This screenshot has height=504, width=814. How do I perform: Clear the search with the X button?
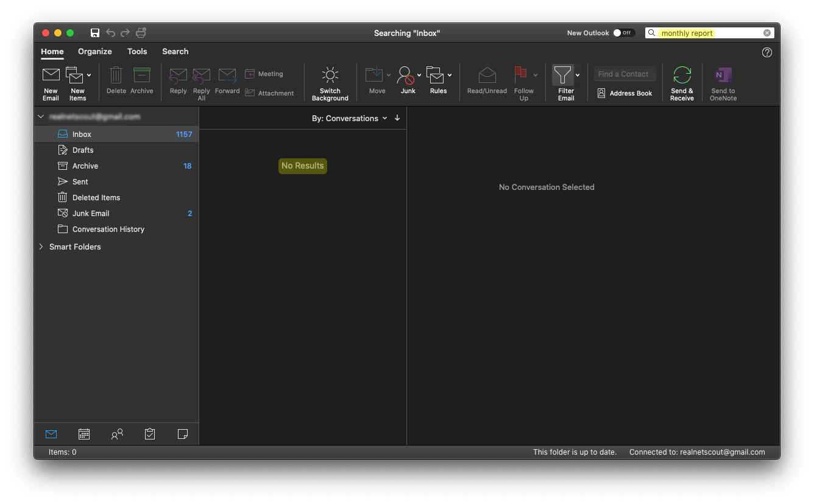(767, 33)
